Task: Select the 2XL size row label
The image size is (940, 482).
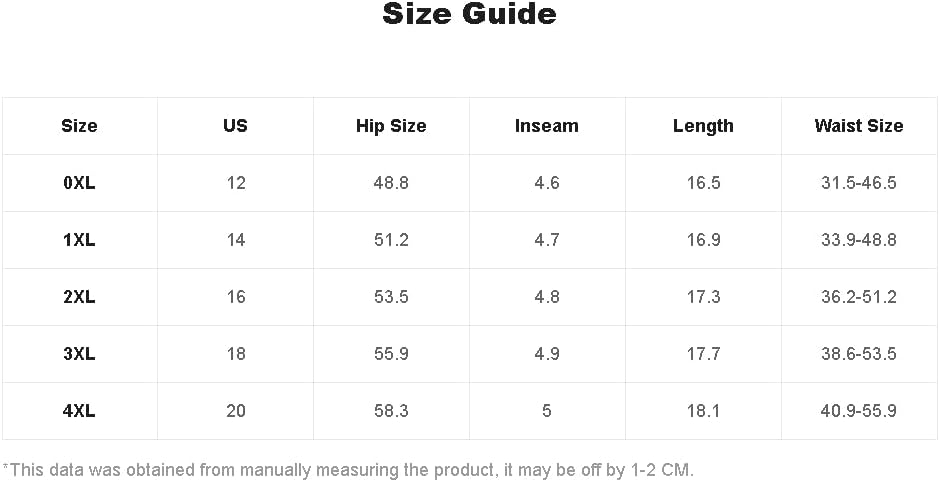Action: point(79,297)
